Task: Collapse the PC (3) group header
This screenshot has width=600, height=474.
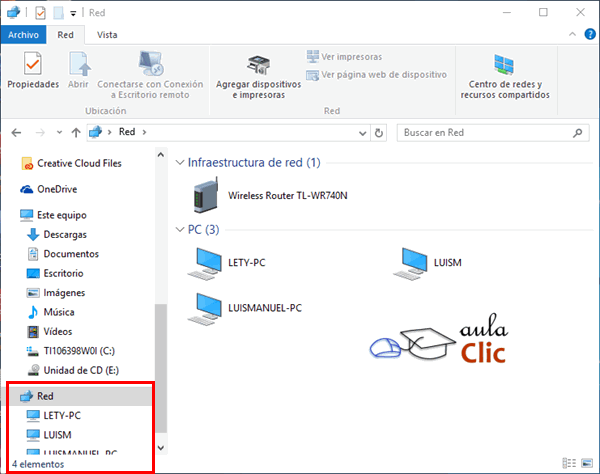Action: [179, 230]
